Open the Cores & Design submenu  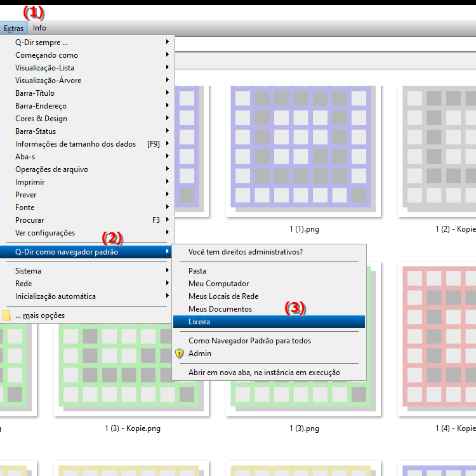point(87,119)
